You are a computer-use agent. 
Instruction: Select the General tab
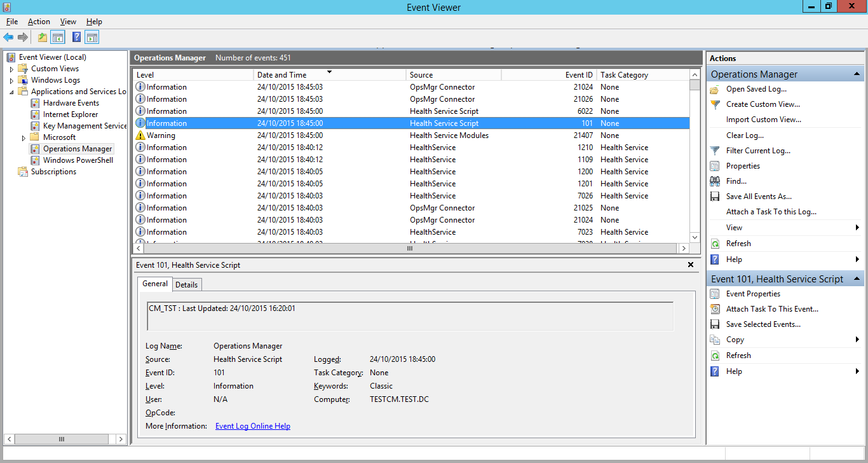(x=155, y=284)
